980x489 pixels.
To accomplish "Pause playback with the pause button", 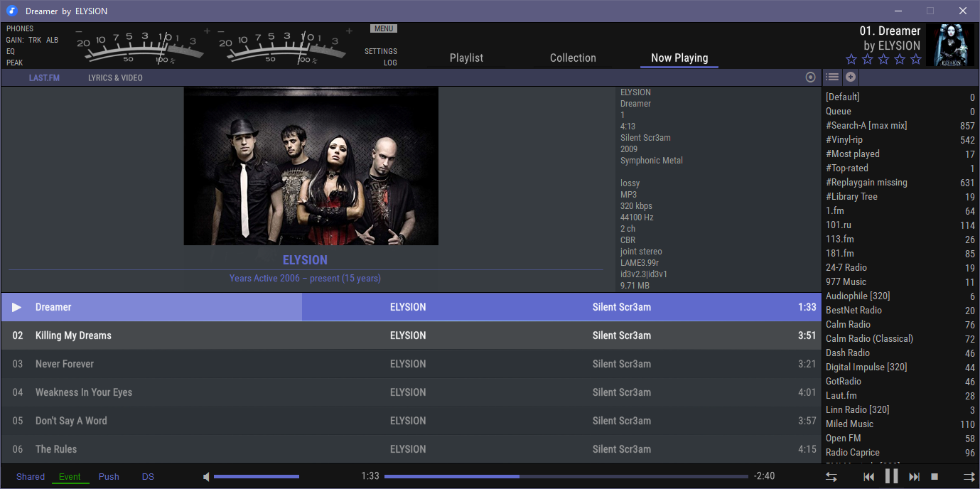I will (x=891, y=476).
